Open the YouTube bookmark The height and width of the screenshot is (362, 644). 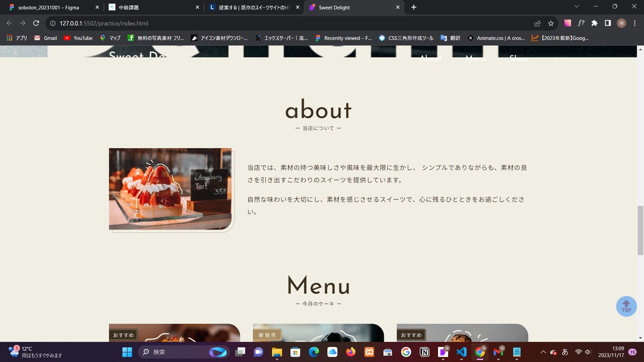(78, 38)
